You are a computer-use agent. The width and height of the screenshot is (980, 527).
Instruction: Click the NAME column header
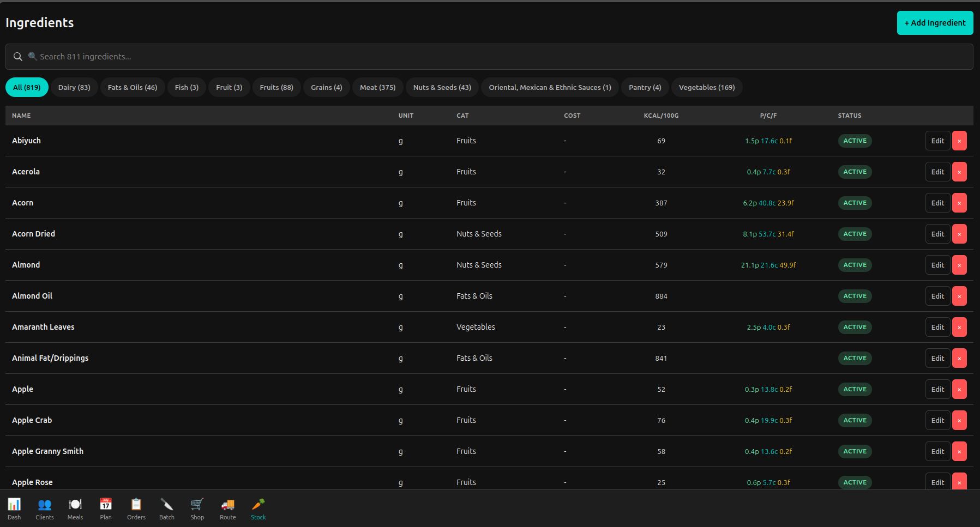click(21, 116)
